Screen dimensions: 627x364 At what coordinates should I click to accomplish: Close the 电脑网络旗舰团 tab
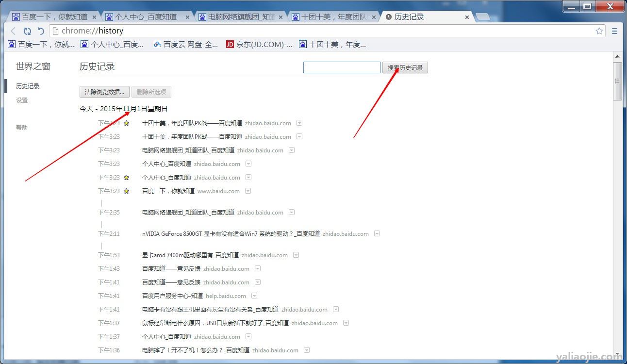(280, 17)
